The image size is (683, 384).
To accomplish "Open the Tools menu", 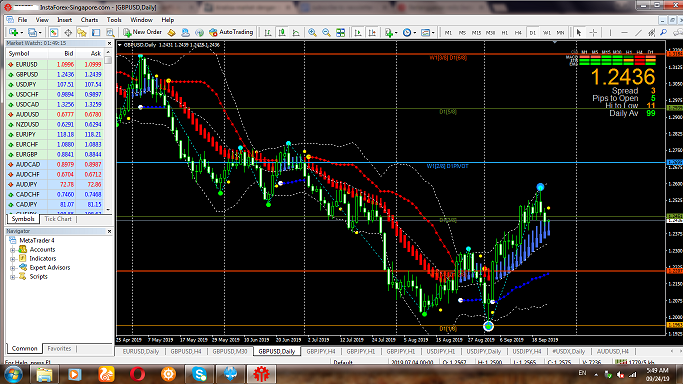I will 114,20.
